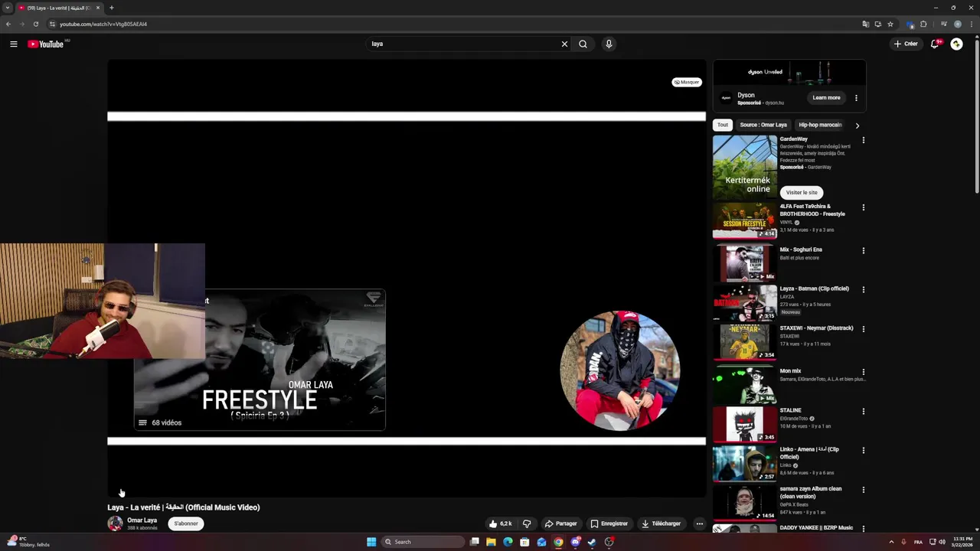Open options for STALINE video
The width and height of the screenshot is (980, 551).
863,411
